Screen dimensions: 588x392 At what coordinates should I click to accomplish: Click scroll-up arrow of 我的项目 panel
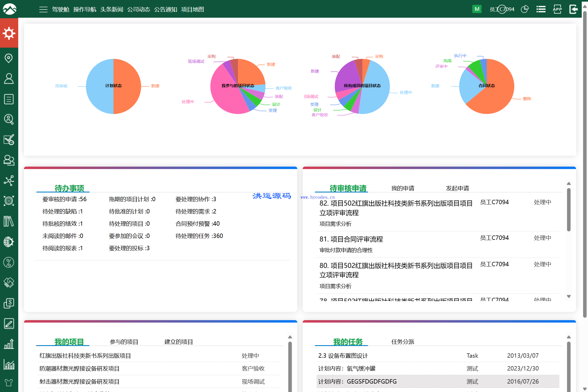click(290, 337)
